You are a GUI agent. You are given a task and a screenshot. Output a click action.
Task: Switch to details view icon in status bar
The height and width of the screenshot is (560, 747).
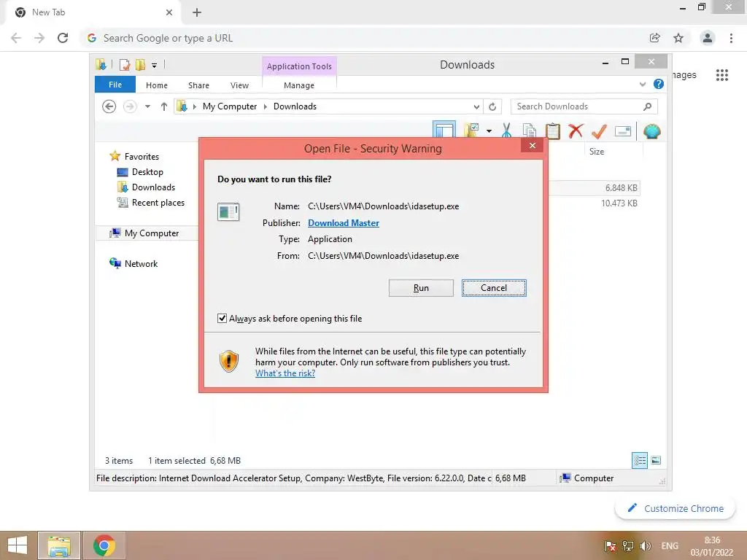coord(640,461)
